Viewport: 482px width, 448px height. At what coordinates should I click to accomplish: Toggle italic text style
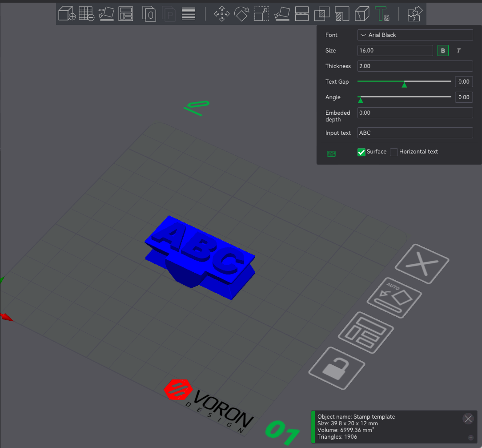(458, 50)
